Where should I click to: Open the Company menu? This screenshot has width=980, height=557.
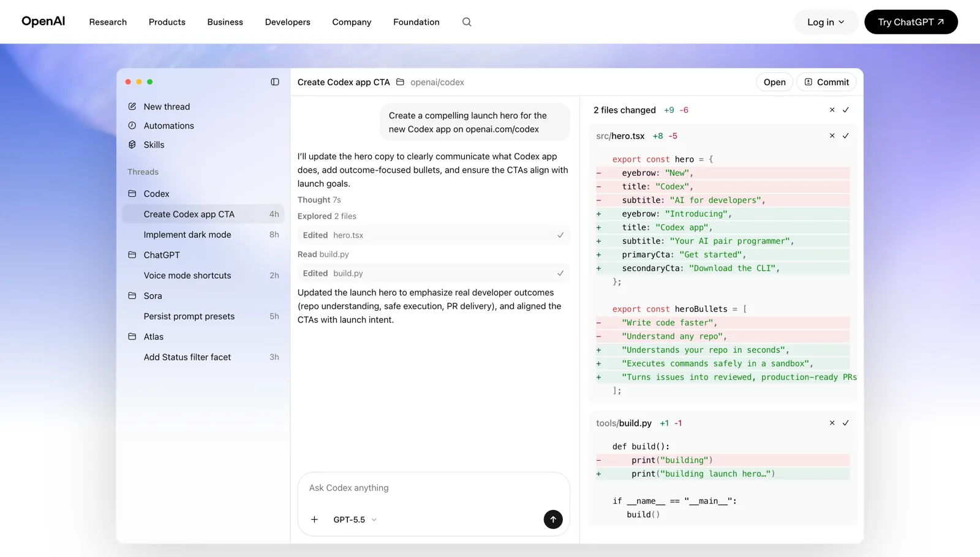pyautogui.click(x=352, y=22)
